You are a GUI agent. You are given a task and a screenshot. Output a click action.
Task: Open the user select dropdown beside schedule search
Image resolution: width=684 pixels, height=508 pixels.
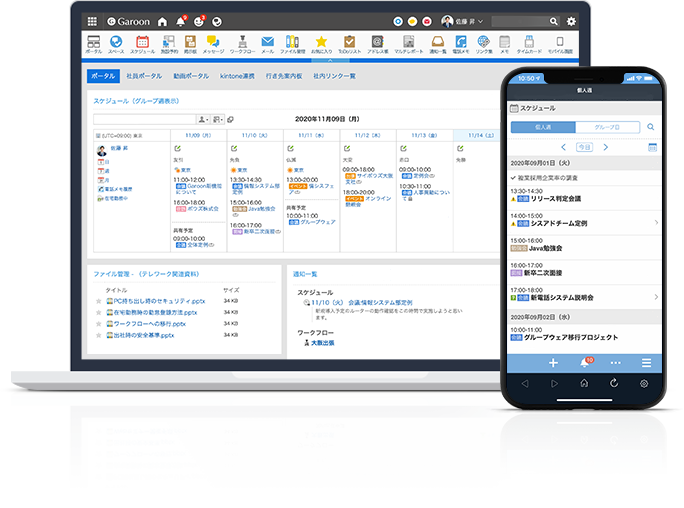coord(202,119)
